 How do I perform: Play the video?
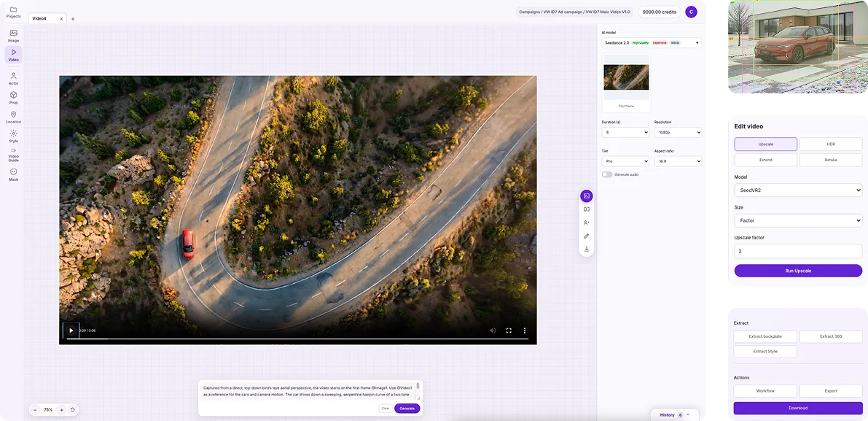point(71,331)
